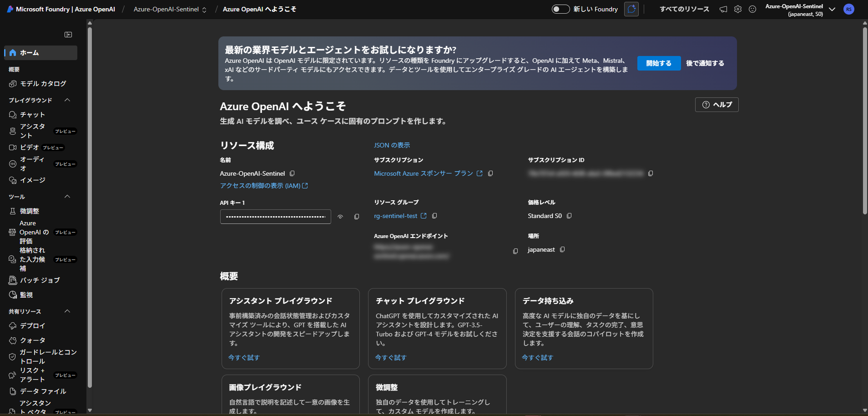Copy japaneast location icon
This screenshot has width=868, height=416.
562,249
